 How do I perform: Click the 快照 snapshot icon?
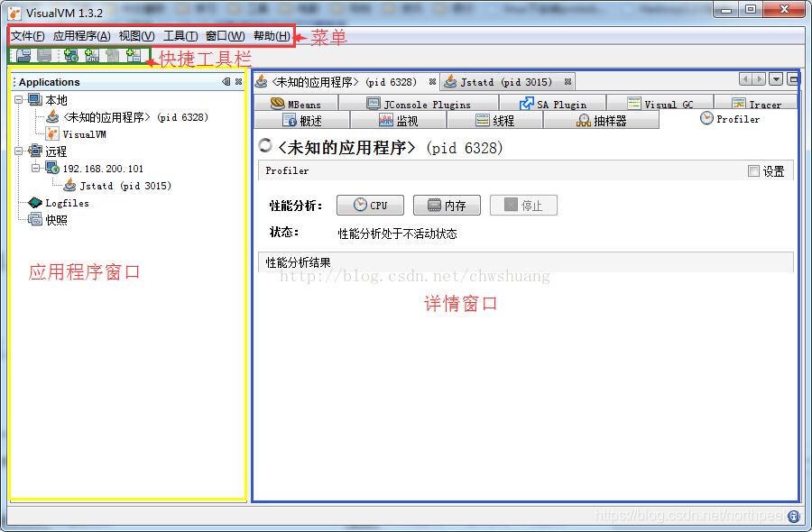(34, 219)
